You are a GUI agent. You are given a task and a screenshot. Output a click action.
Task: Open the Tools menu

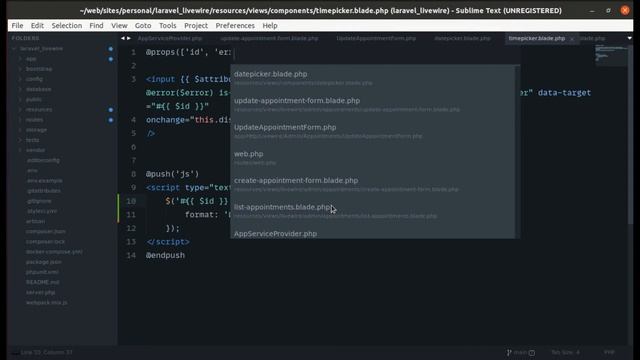coord(167,25)
